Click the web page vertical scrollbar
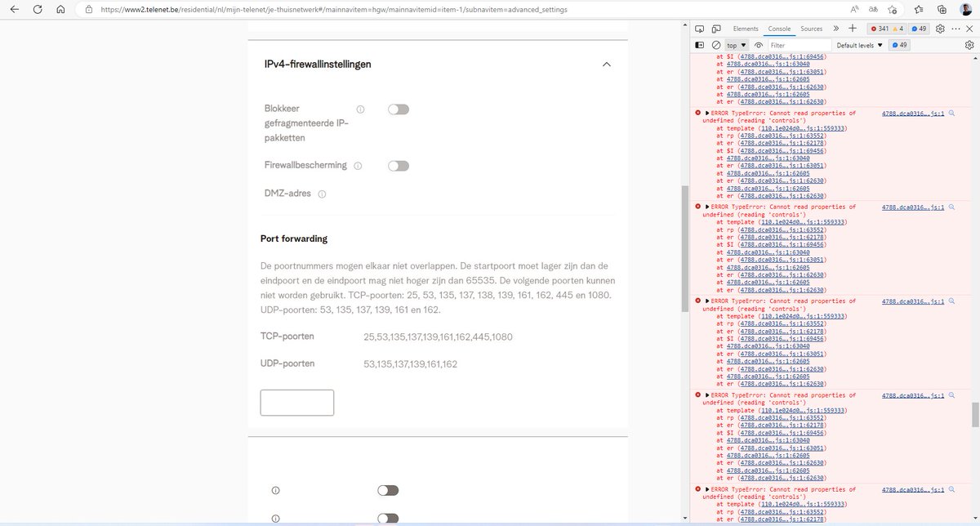 point(684,248)
